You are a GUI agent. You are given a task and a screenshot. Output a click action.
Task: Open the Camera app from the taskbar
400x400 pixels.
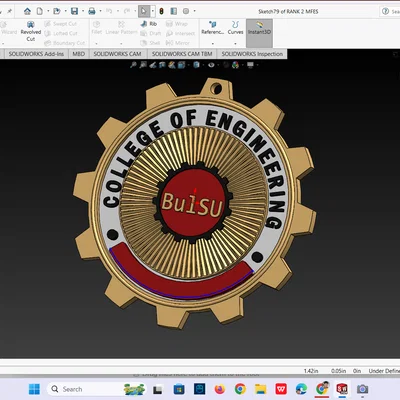pyautogui.click(x=362, y=389)
